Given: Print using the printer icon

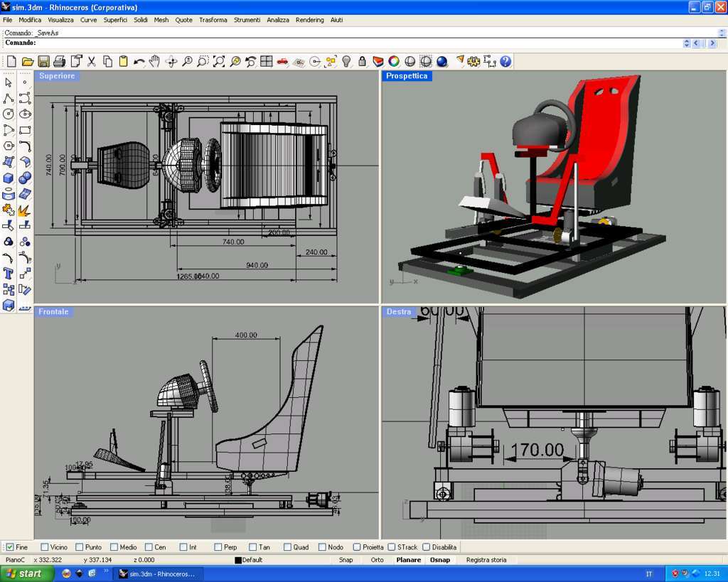Looking at the screenshot, I should click(x=60, y=61).
